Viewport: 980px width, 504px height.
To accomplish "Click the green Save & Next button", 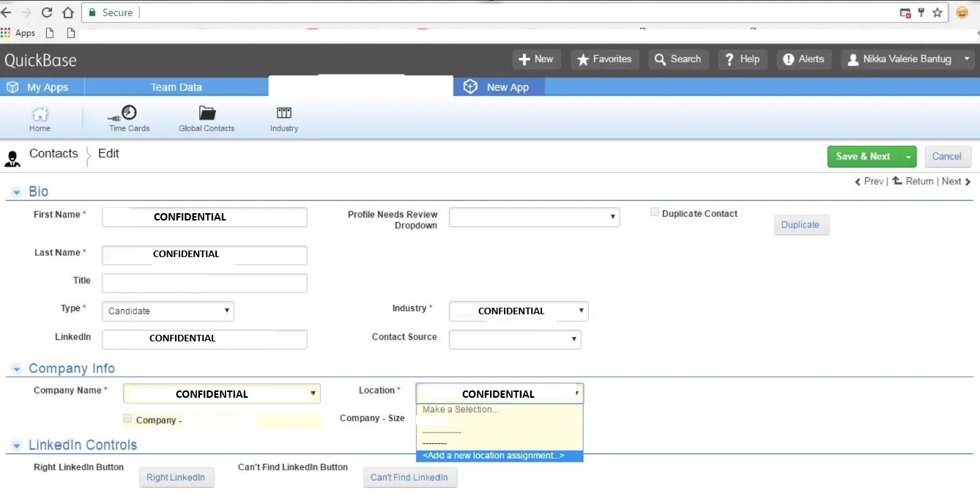I will click(x=864, y=156).
